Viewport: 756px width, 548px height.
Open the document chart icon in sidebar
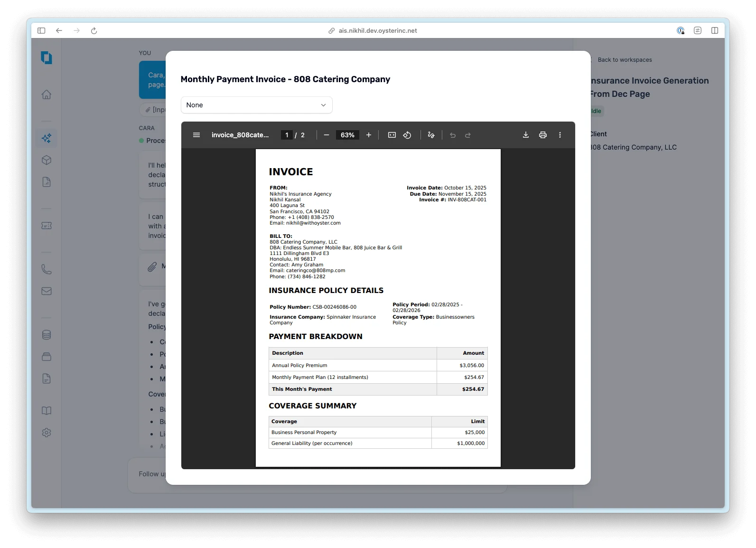tap(47, 182)
